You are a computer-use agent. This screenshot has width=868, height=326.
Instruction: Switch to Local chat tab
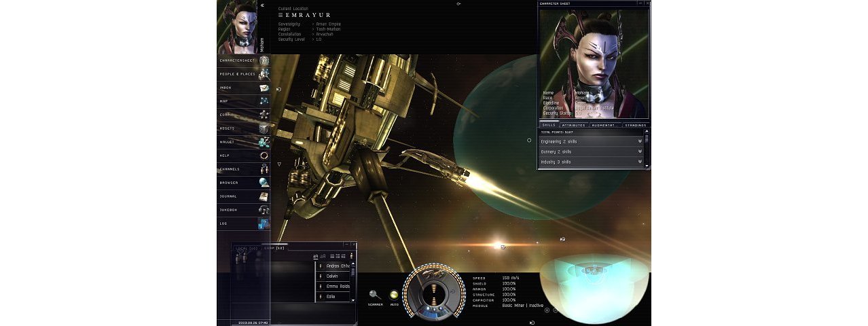pyautogui.click(x=246, y=249)
